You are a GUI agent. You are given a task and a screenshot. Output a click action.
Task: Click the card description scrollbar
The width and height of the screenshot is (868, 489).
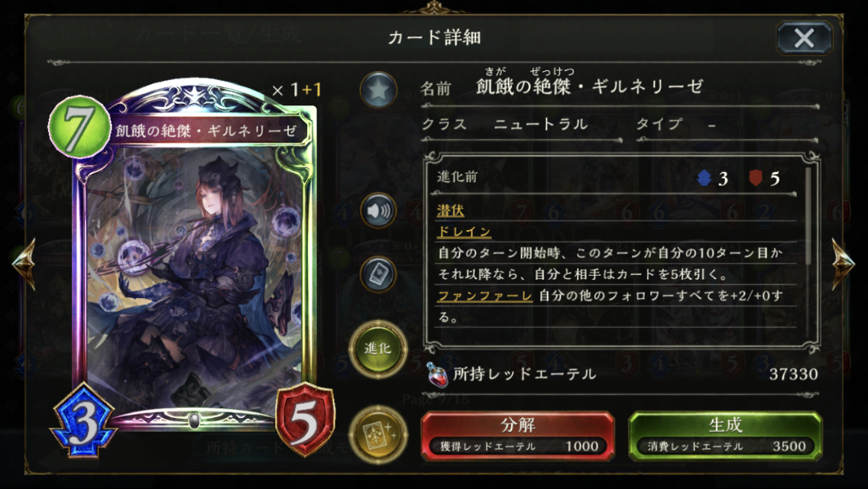coord(808,216)
